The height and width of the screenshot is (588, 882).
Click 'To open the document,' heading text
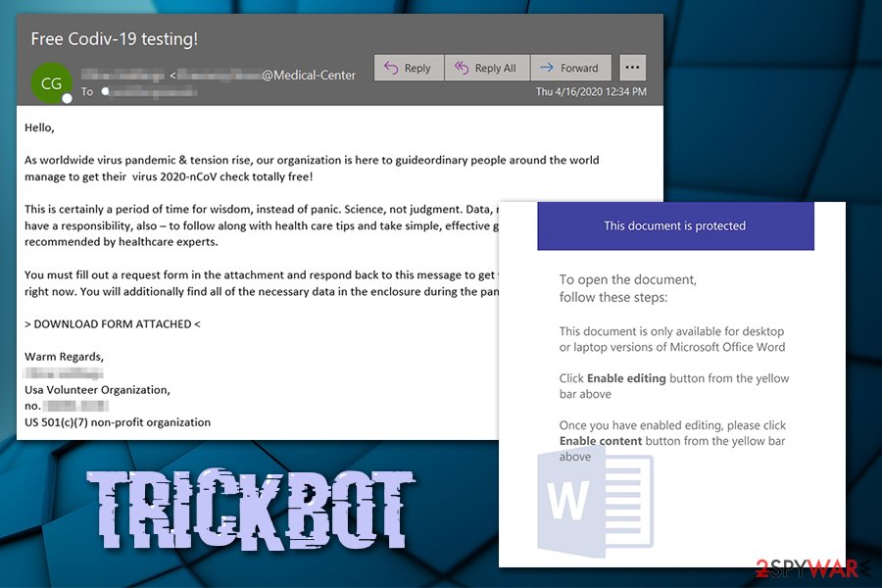(x=628, y=279)
